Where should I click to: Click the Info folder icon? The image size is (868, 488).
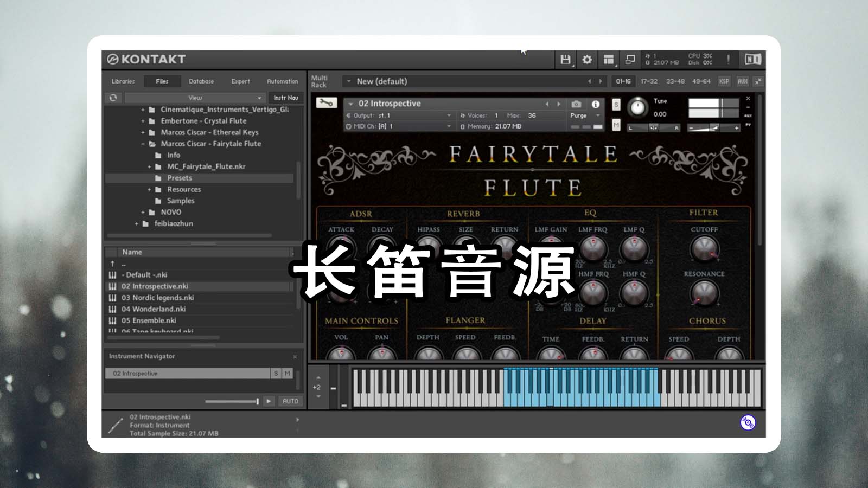pos(158,155)
